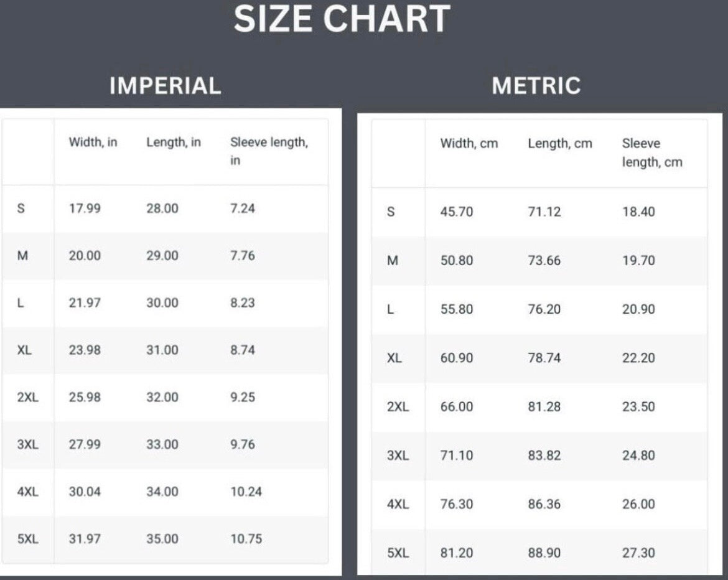Viewport: 728px width, 580px height.
Task: Select the 10.75 sleeve length cell
Action: 246,539
